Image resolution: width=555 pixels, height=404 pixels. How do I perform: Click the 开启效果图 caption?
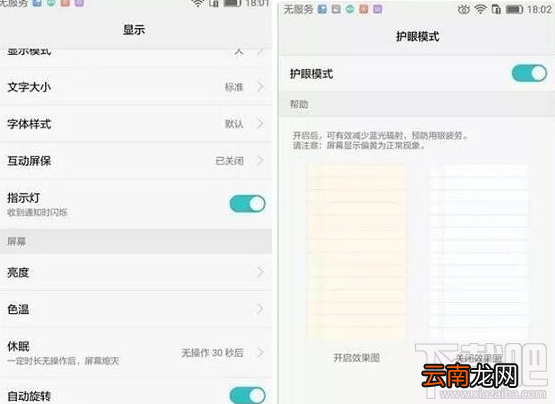pos(356,358)
